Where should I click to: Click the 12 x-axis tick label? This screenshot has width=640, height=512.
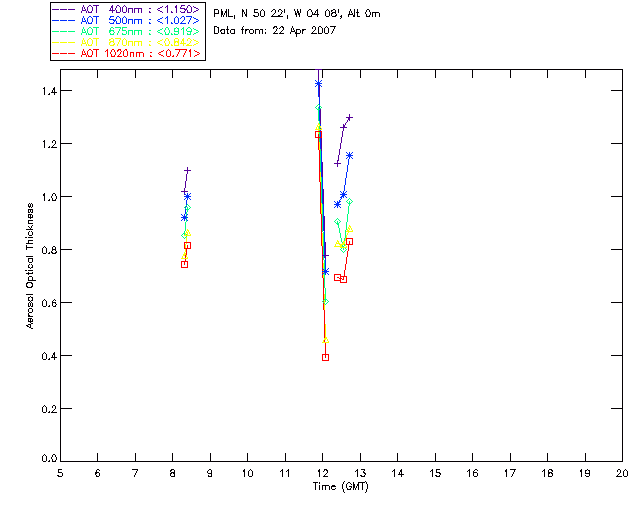pyautogui.click(x=322, y=473)
